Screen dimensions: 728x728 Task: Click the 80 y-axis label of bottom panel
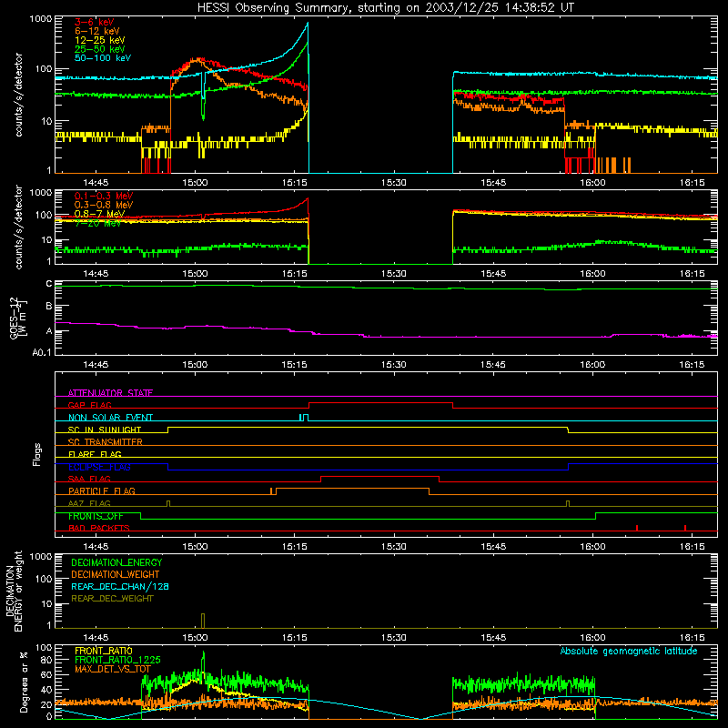[46, 660]
